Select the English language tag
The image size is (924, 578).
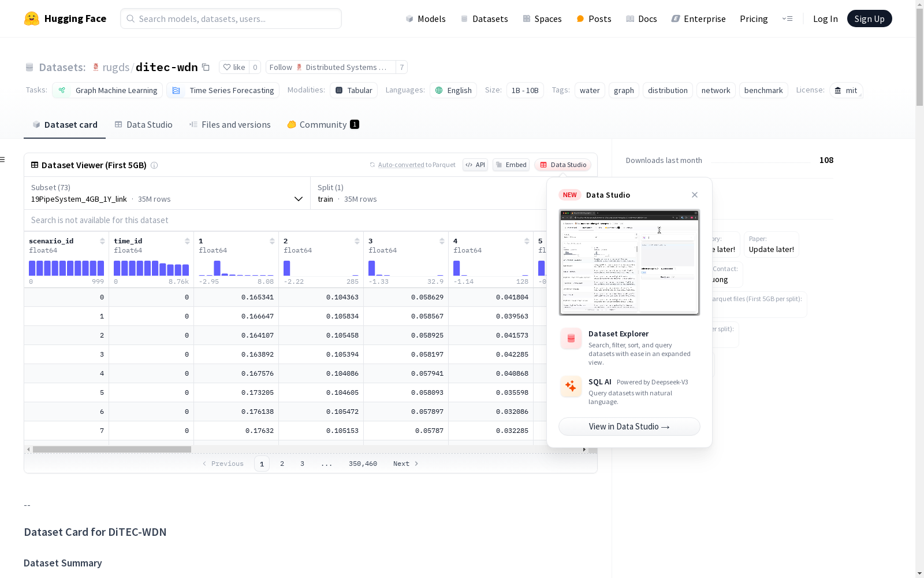click(453, 90)
